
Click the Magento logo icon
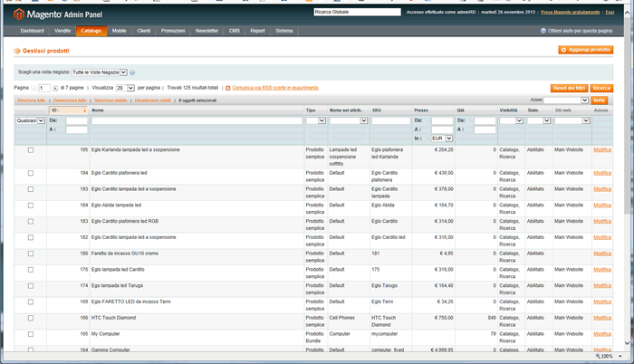pos(19,14)
